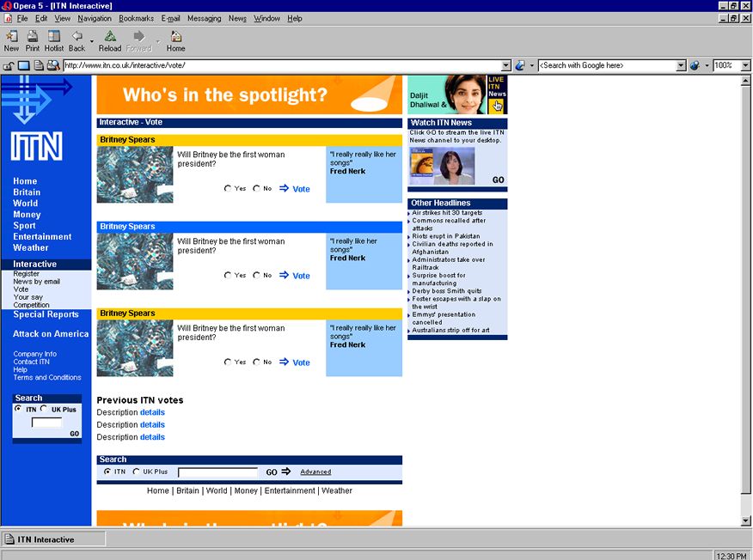This screenshot has height=560, width=753.
Task: Expand the Forward button history arrow
Action: coord(158,41)
